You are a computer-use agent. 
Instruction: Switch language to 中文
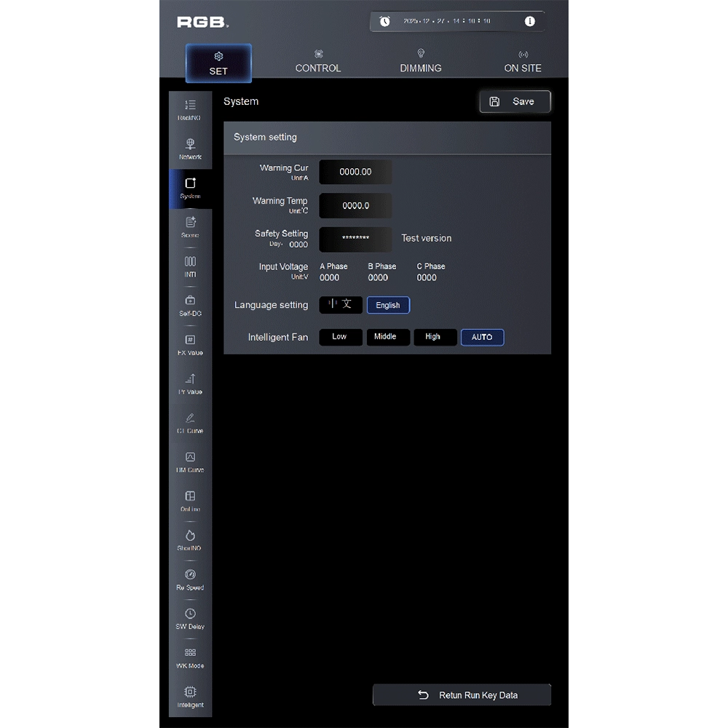[x=340, y=305]
